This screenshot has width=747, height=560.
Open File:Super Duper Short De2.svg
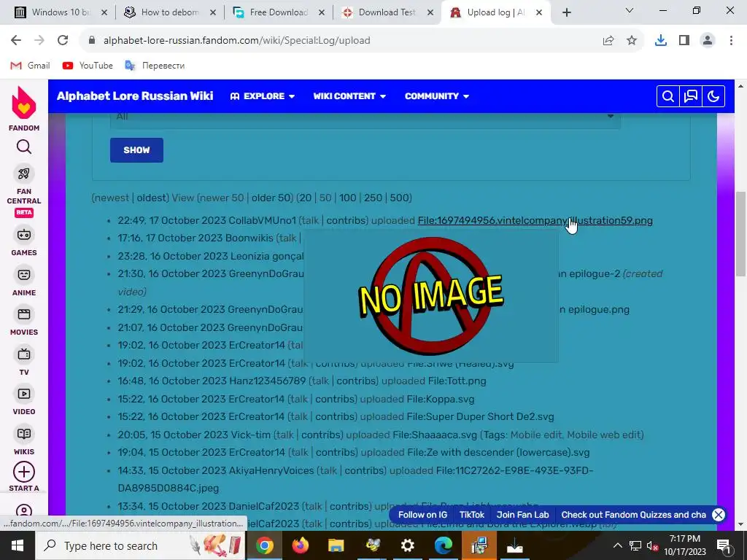tap(480, 416)
